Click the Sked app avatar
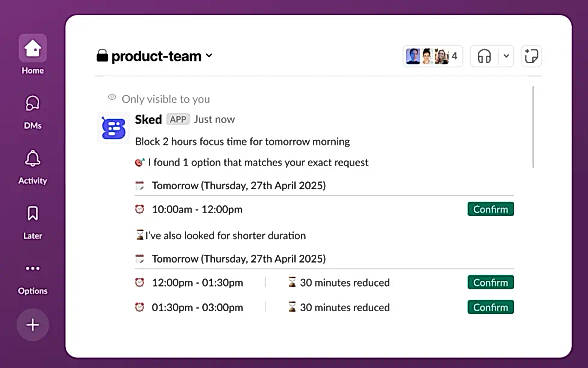 [x=113, y=128]
